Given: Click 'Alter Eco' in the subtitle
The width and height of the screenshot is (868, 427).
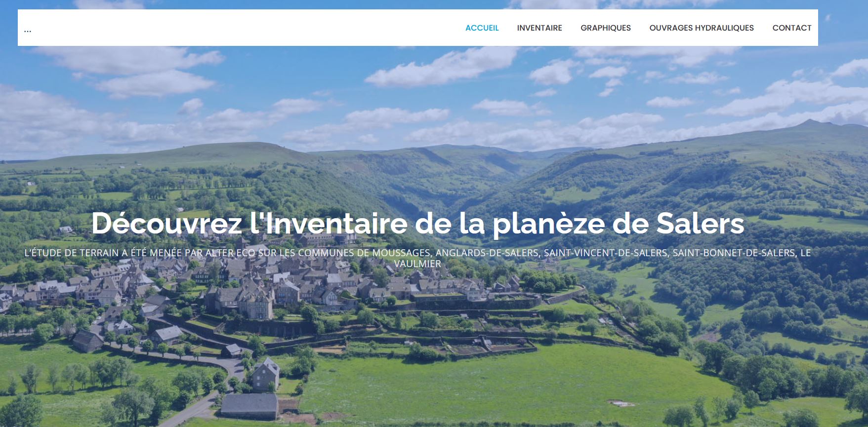Looking at the screenshot, I should 227,253.
